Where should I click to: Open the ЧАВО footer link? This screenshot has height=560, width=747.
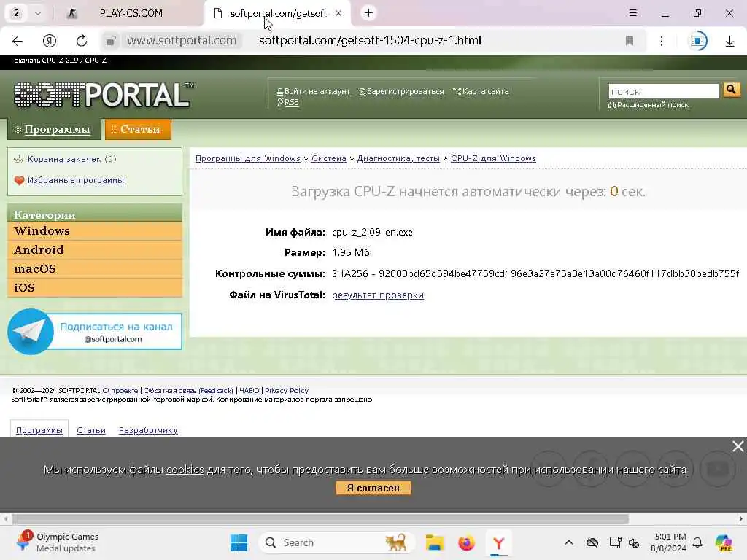(x=249, y=391)
